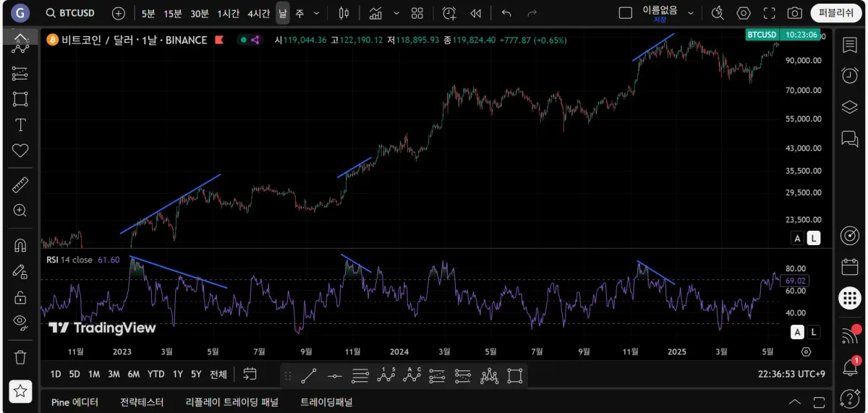
Task: Switch to the 전략테스터 tab
Action: pos(142,402)
